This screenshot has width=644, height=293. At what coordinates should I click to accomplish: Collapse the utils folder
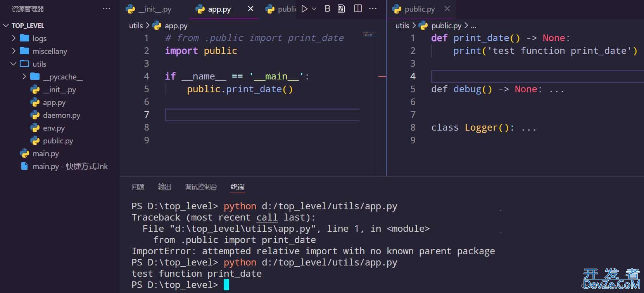point(14,64)
